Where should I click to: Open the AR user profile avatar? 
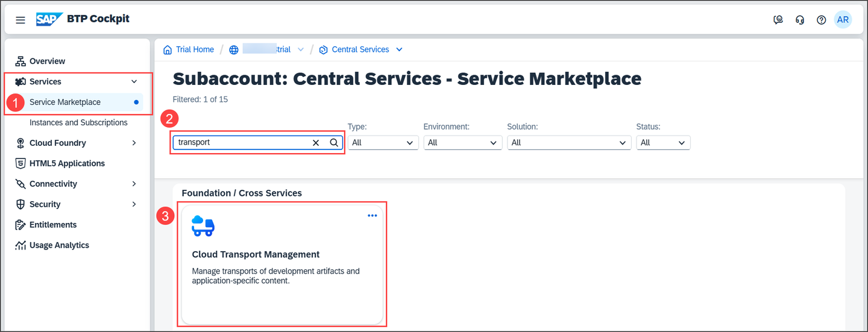point(843,19)
